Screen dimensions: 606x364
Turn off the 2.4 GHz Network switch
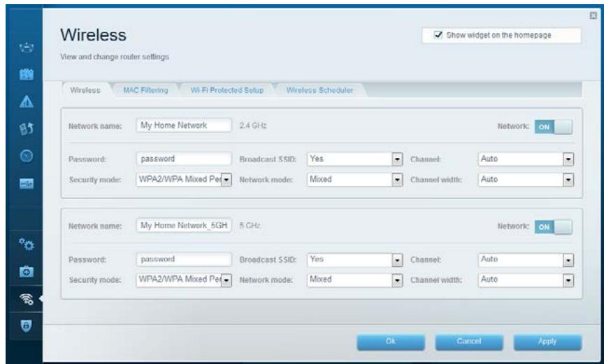554,126
